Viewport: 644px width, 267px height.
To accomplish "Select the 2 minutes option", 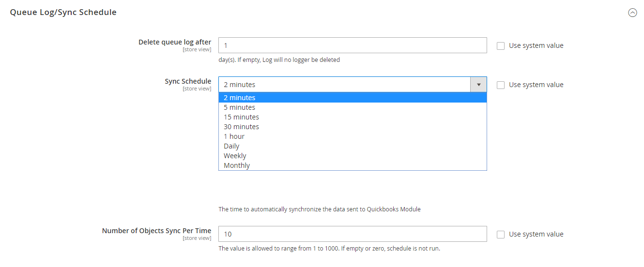I will point(353,98).
